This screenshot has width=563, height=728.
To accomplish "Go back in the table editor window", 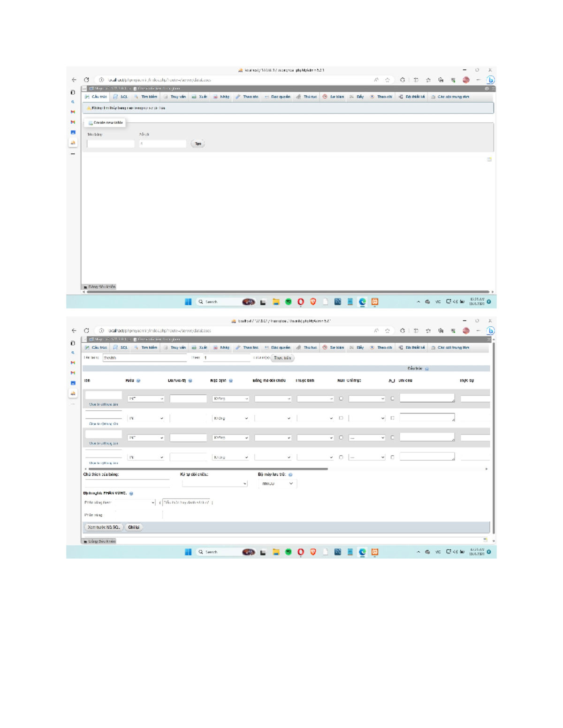I will click(x=74, y=331).
